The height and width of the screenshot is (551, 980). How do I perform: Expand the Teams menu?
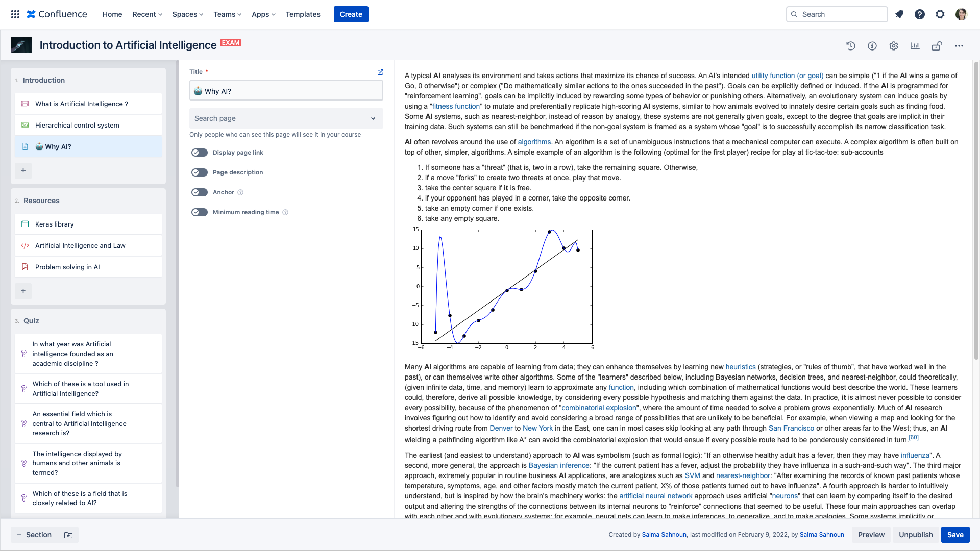(x=227, y=14)
